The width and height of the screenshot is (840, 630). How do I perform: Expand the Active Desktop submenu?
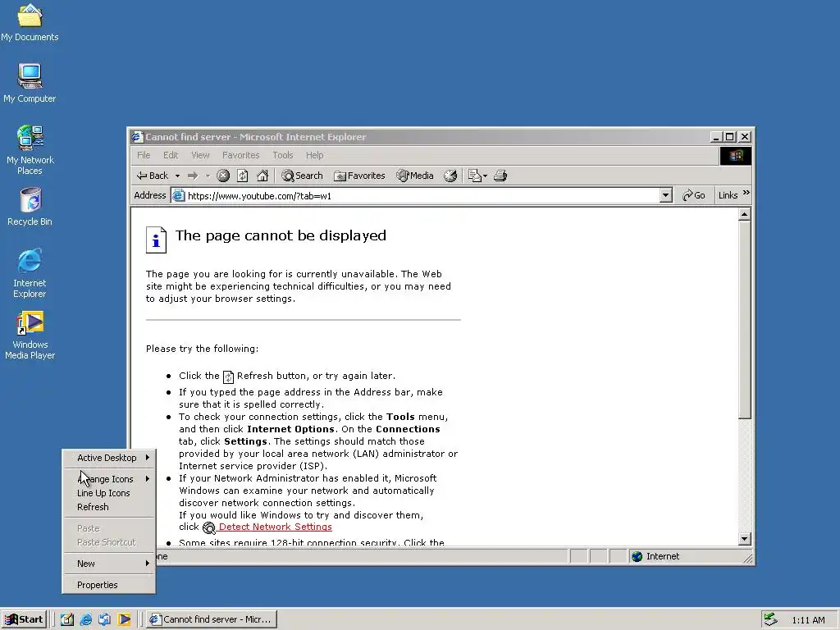click(109, 458)
